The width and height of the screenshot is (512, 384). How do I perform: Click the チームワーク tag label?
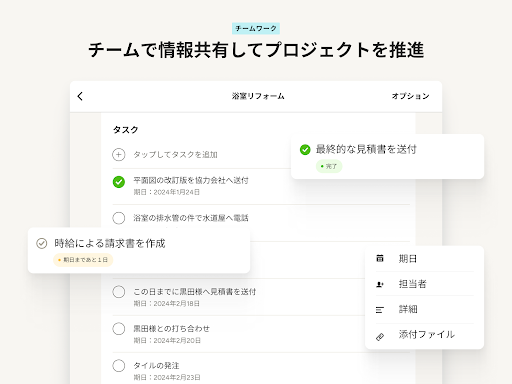(256, 29)
